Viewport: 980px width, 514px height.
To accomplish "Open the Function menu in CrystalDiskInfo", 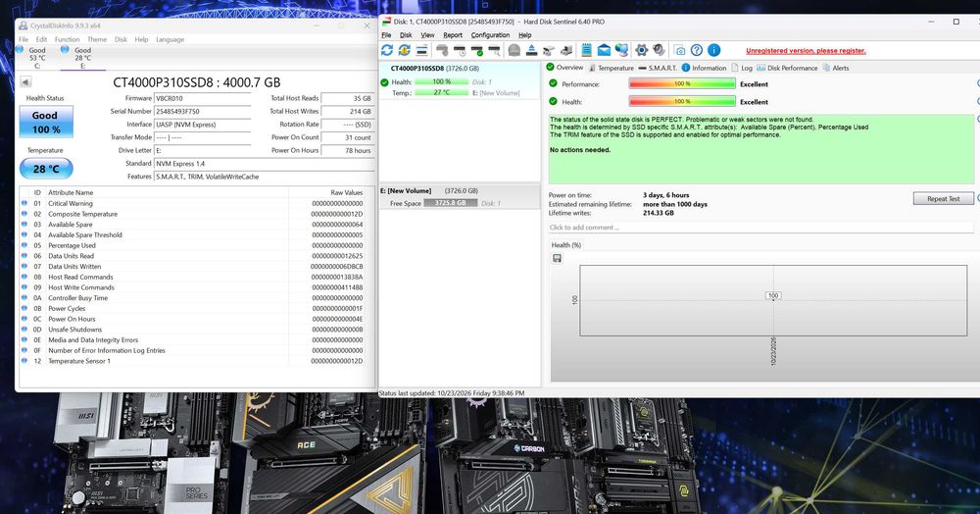I will 67,39.
